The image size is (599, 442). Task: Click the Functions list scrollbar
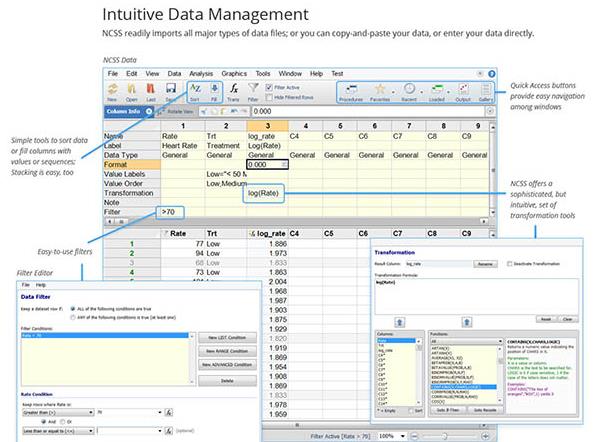click(x=500, y=375)
